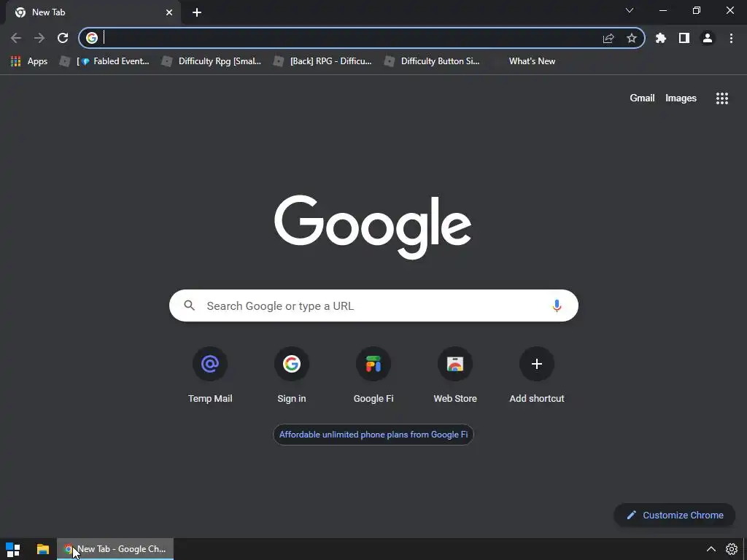This screenshot has height=560, width=747.
Task: Open the Images link
Action: [x=681, y=98]
